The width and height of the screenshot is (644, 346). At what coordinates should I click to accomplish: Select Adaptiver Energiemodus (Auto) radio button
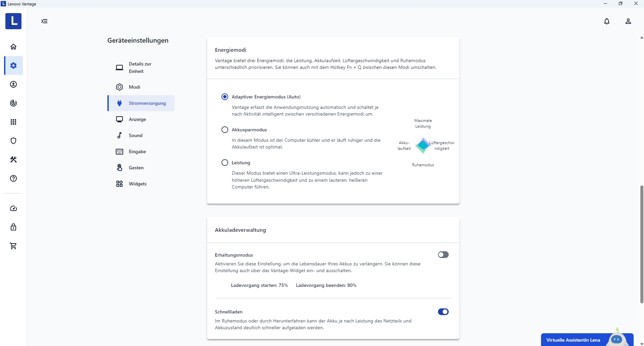(x=225, y=97)
